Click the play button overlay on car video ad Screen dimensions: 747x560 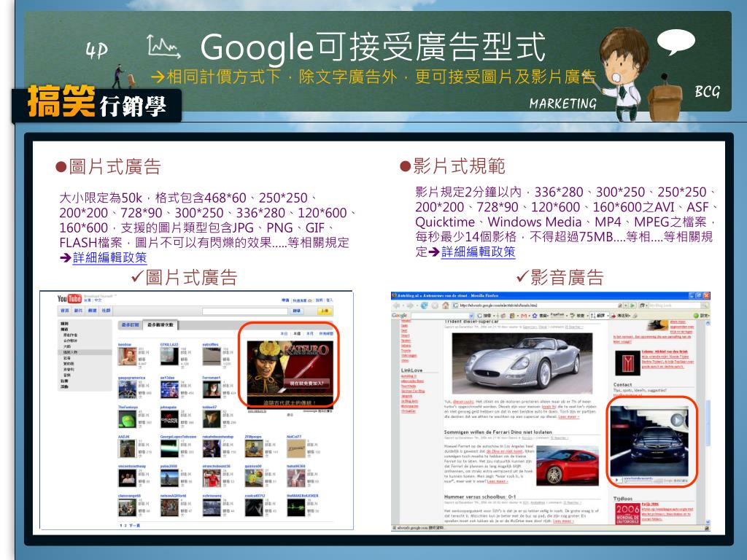coord(677,419)
